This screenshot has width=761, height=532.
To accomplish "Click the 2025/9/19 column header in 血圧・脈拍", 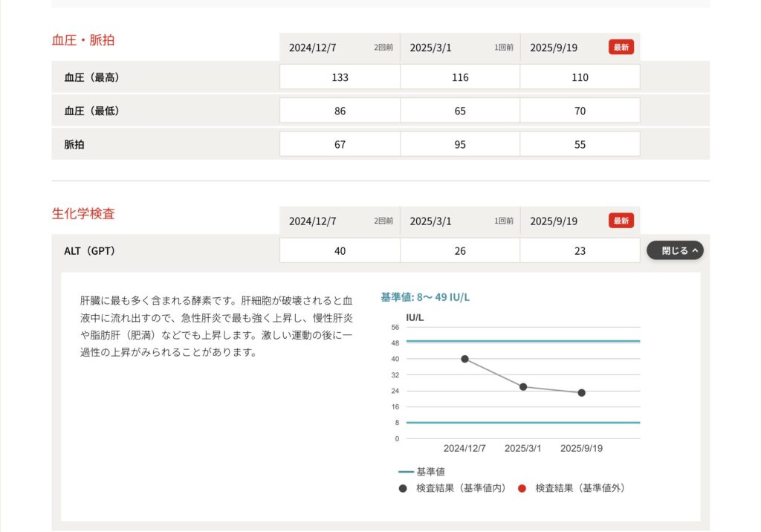I will pos(554,48).
